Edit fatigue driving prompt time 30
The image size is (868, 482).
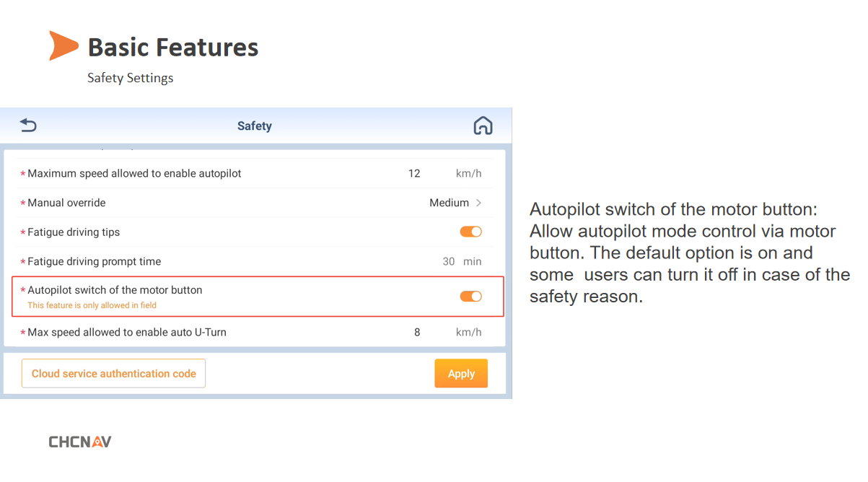coord(449,261)
